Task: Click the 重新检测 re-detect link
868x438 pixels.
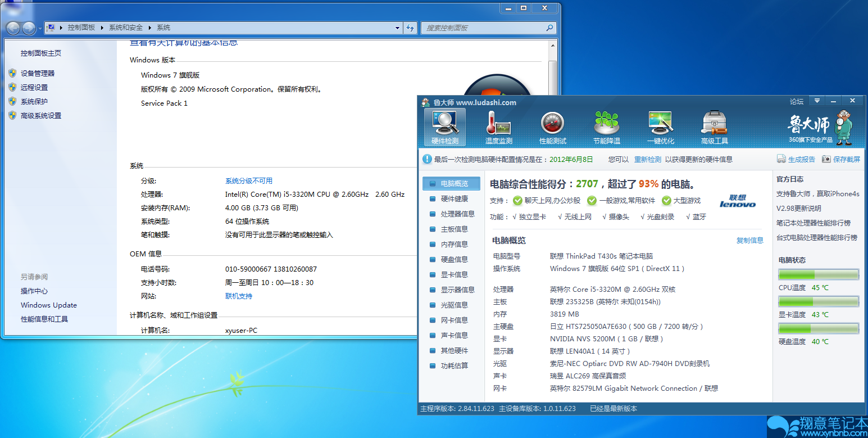Action: [648, 159]
